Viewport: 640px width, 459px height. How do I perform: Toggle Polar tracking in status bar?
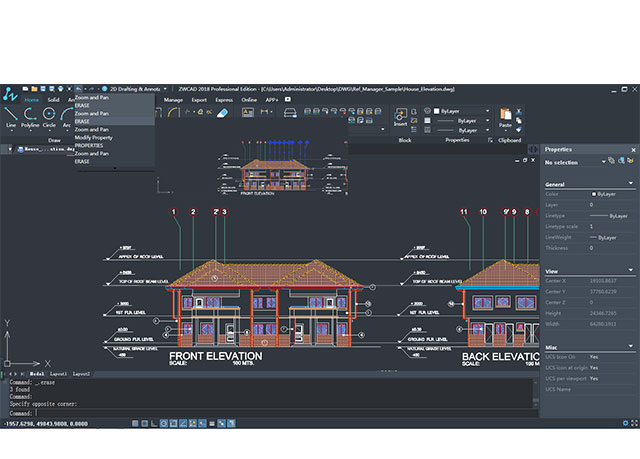[164, 424]
